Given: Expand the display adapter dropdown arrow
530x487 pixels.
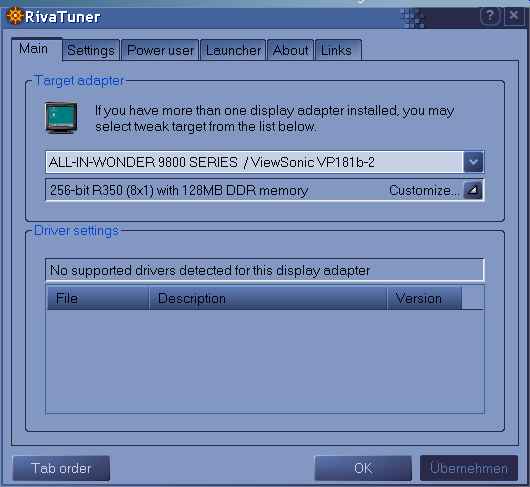Looking at the screenshot, I should click(473, 162).
